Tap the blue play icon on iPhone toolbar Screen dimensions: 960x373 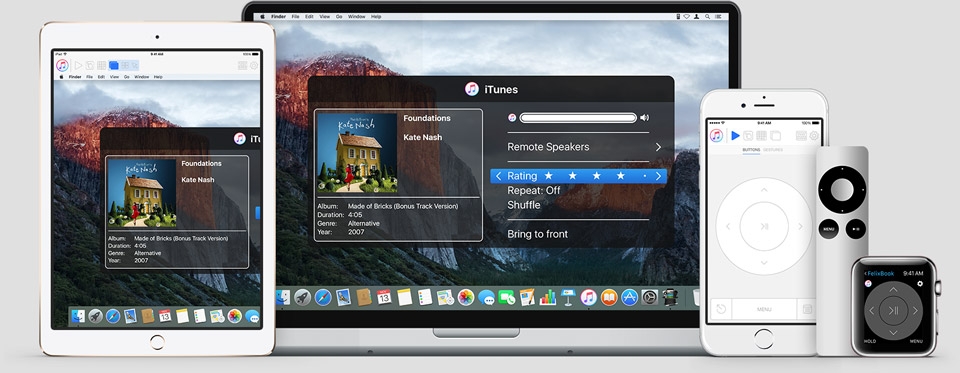[735, 135]
